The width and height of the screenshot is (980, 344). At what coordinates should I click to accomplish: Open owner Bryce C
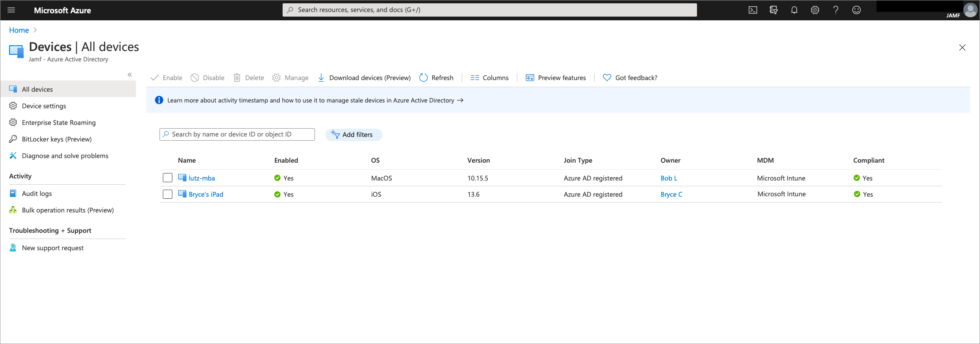(671, 194)
